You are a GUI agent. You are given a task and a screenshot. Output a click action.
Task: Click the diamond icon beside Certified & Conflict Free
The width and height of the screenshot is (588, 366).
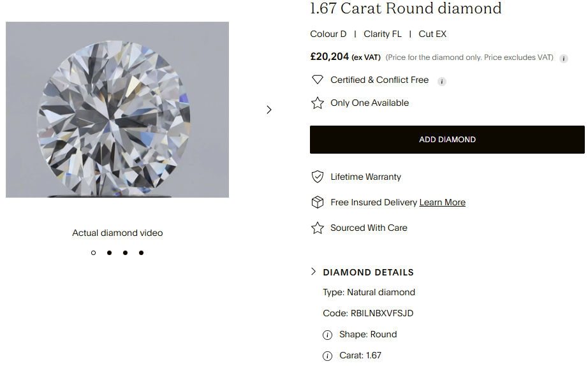[317, 80]
